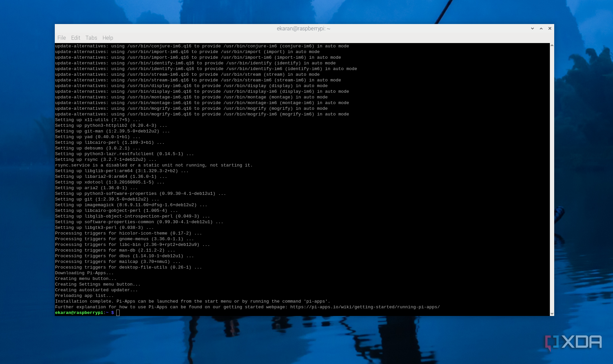Click the terminal cursor at the prompt
The height and width of the screenshot is (364, 613).
pos(118,313)
